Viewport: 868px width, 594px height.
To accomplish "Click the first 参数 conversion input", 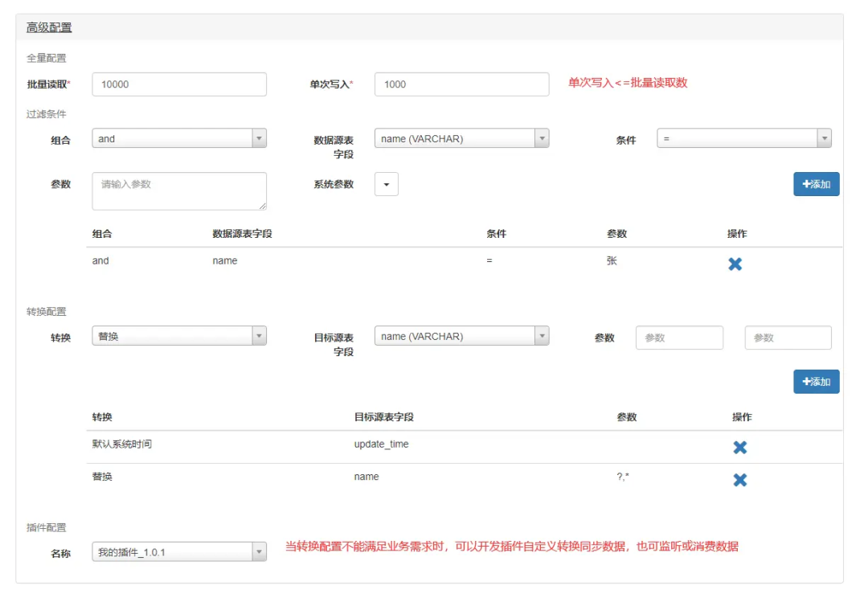I will click(679, 338).
